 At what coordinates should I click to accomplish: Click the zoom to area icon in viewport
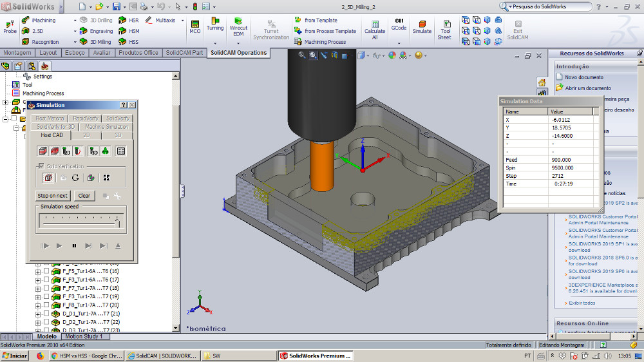[x=313, y=55]
